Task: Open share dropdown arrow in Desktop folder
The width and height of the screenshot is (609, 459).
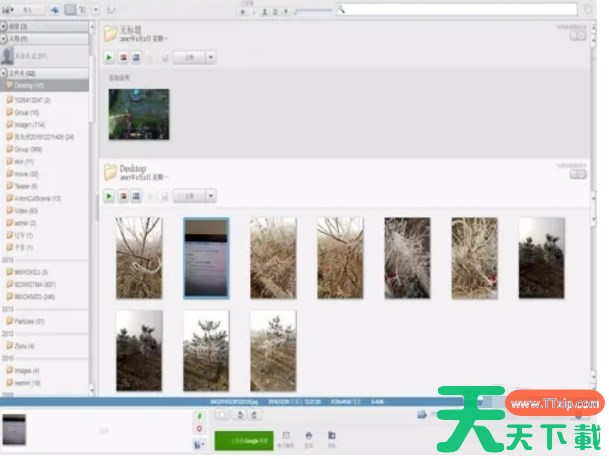Action: (x=211, y=197)
